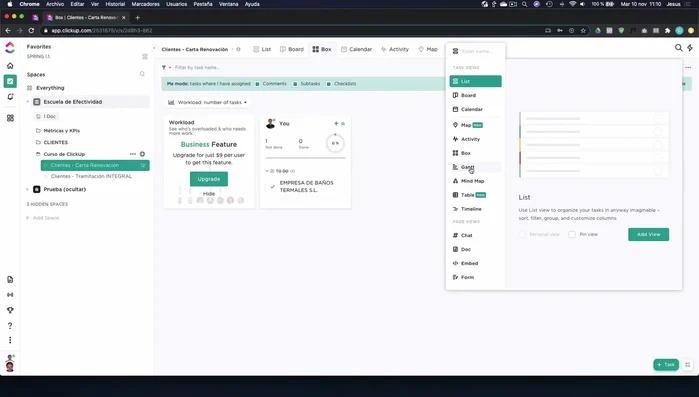Collapse the Escuela de Efectividad space
The image size is (699, 397).
coord(28,102)
